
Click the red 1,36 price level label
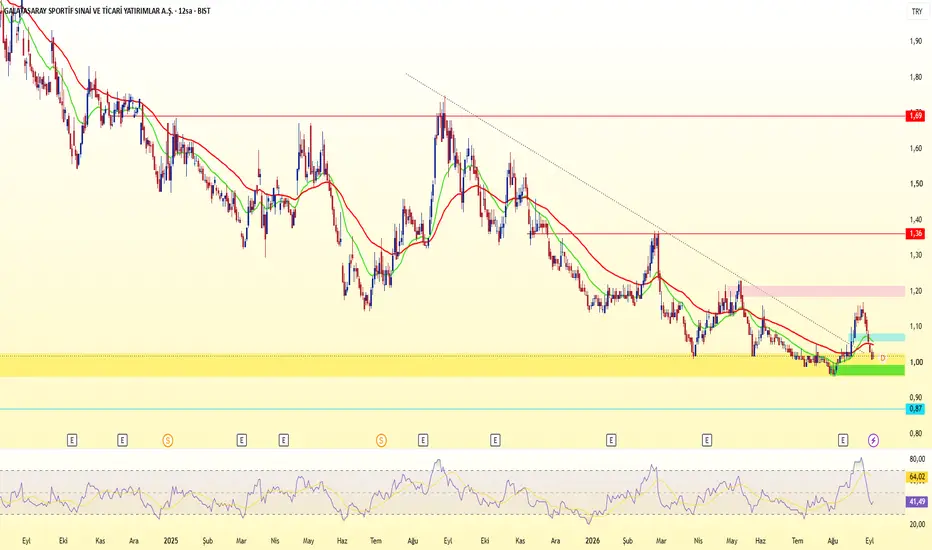(916, 234)
